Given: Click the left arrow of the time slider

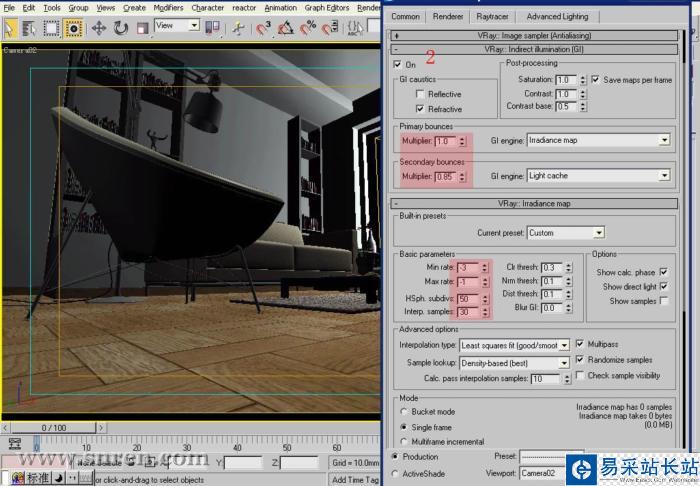Looking at the screenshot, I should [x=5, y=428].
